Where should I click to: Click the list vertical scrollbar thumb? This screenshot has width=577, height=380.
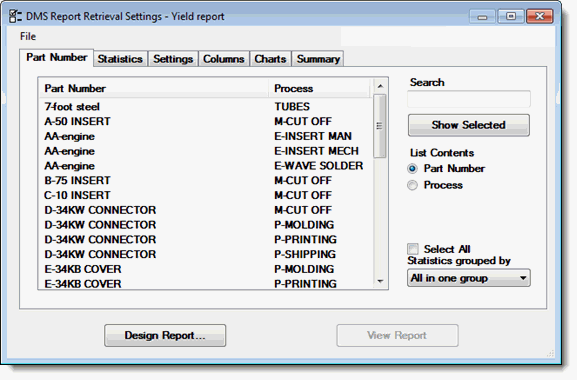380,126
